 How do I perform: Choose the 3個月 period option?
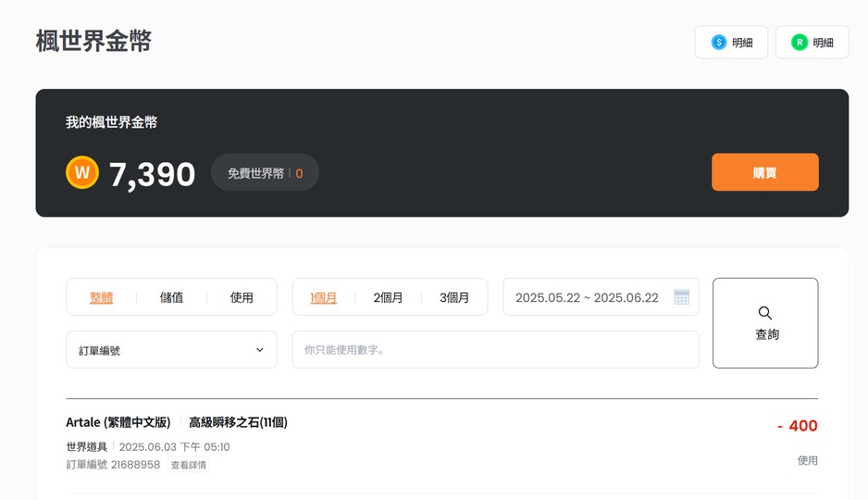pyautogui.click(x=454, y=297)
